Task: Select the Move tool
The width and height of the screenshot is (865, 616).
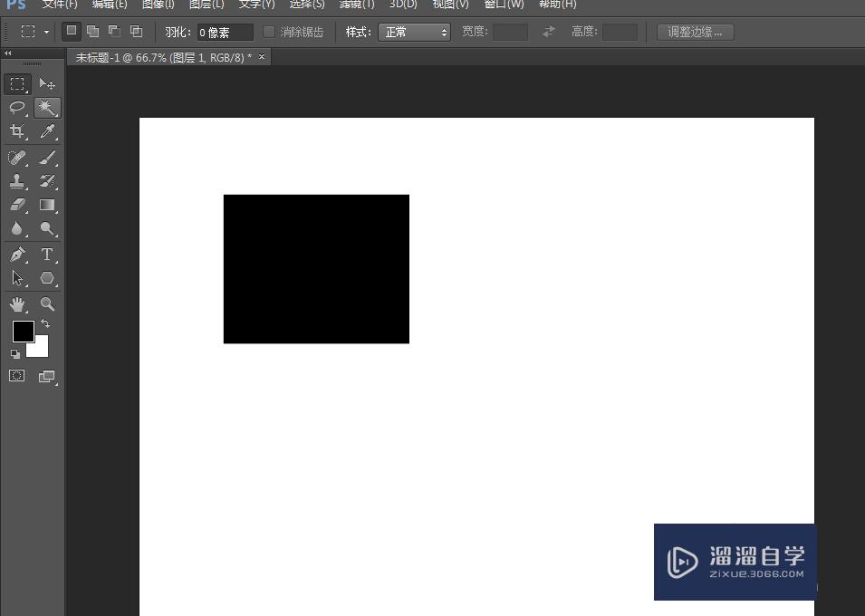Action: coord(47,84)
